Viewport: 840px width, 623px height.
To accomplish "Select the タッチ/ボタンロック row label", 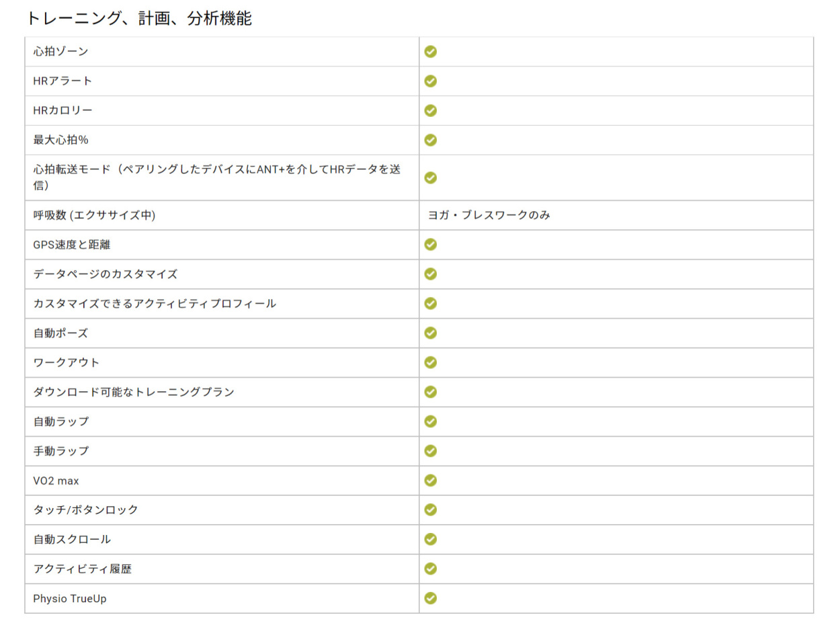I will 85,510.
